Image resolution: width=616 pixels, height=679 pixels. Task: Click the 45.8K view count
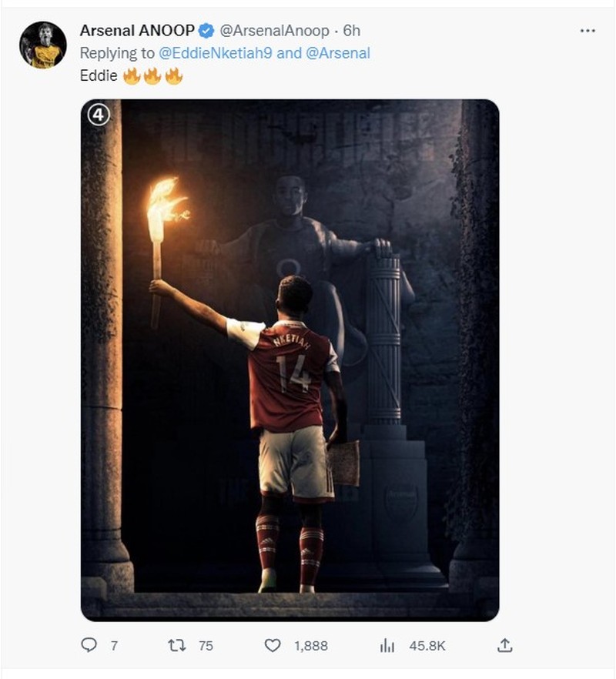(427, 647)
